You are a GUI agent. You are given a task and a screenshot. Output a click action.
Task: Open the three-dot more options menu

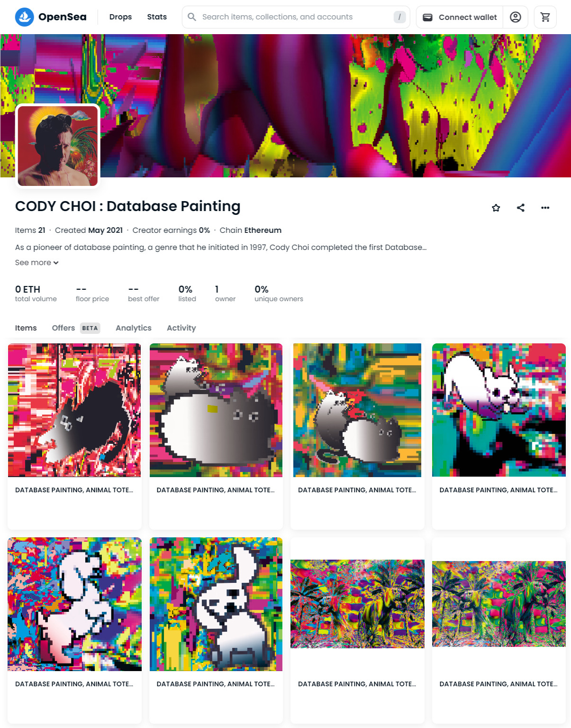(x=545, y=208)
